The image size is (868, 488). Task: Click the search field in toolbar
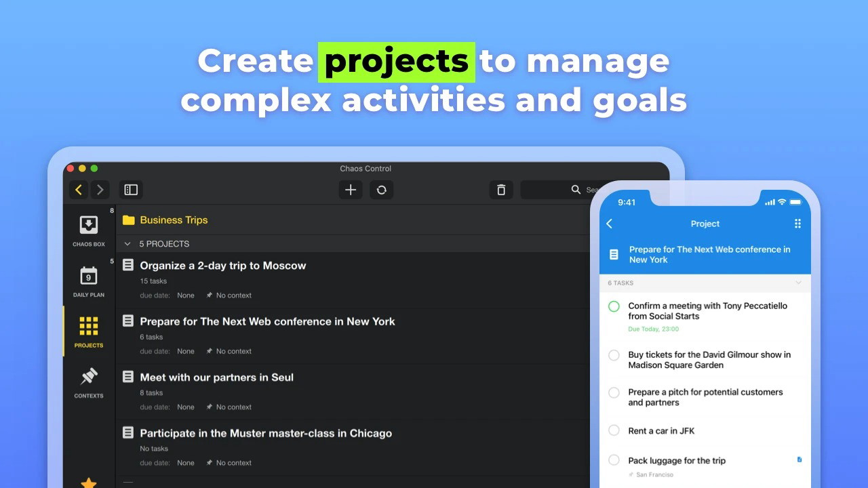pos(560,190)
